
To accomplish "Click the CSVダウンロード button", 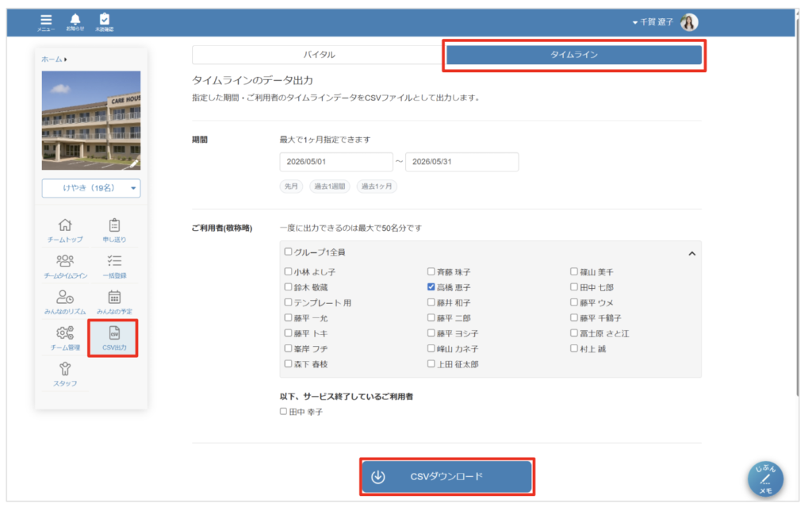I will point(447,476).
